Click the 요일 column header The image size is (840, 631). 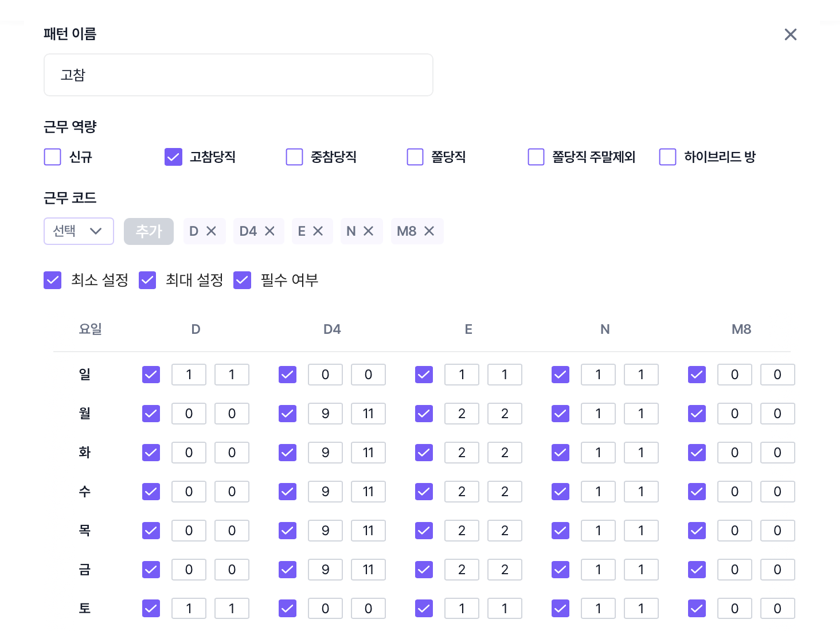pos(91,329)
